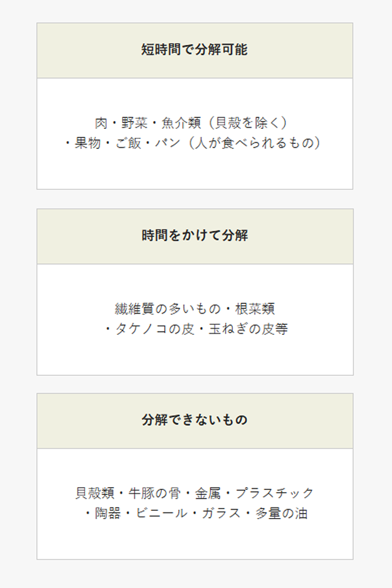Viewport: 392px width, 588px height.
Task: Click the 分解できないもの header cell
Action: point(195,420)
